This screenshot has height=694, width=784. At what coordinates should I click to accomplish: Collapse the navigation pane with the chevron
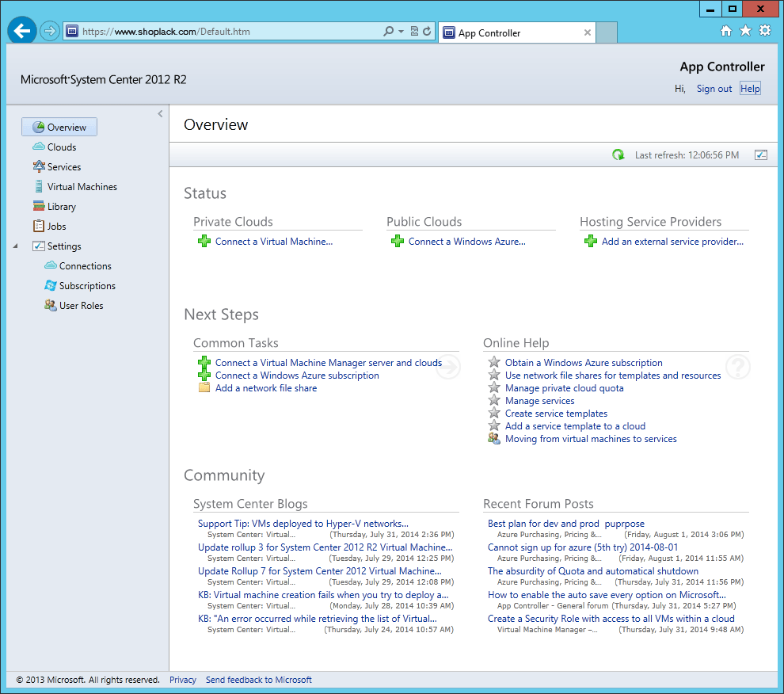(160, 114)
